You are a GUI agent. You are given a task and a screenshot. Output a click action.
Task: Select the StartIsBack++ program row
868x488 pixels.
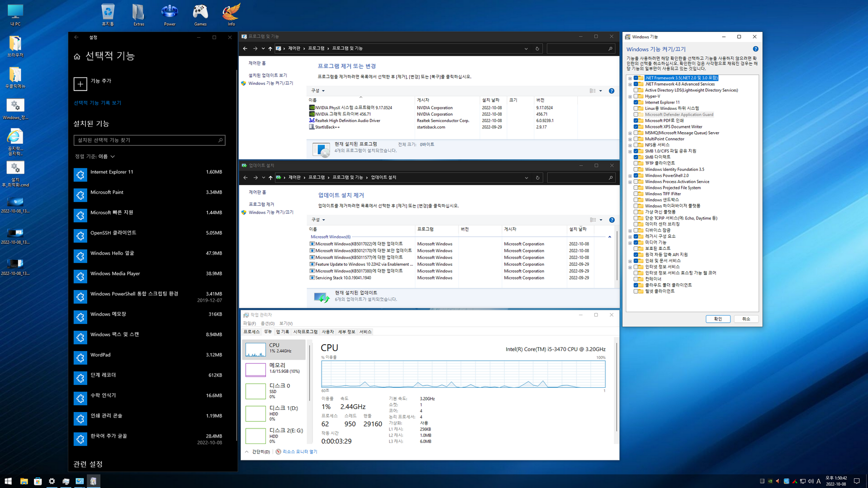click(443, 127)
